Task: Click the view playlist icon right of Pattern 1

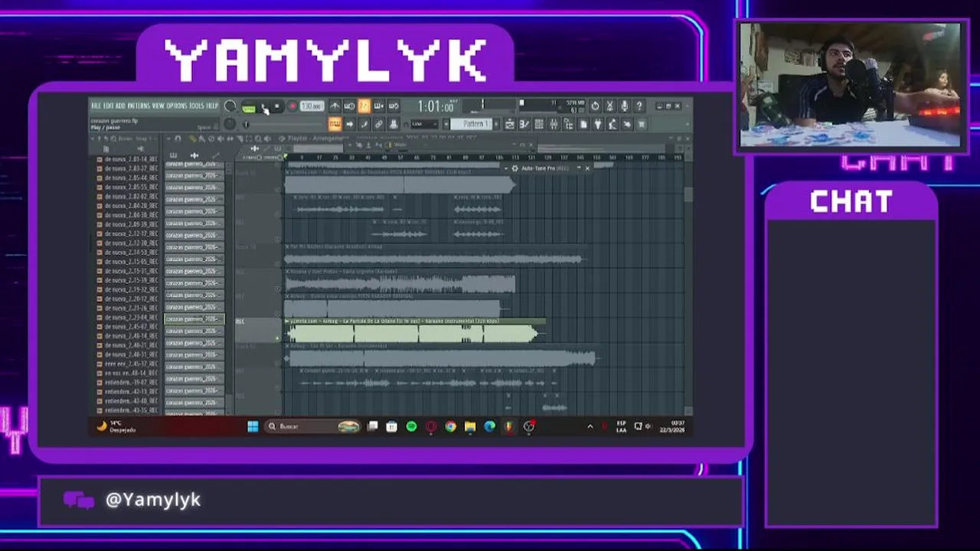Action: [x=510, y=124]
